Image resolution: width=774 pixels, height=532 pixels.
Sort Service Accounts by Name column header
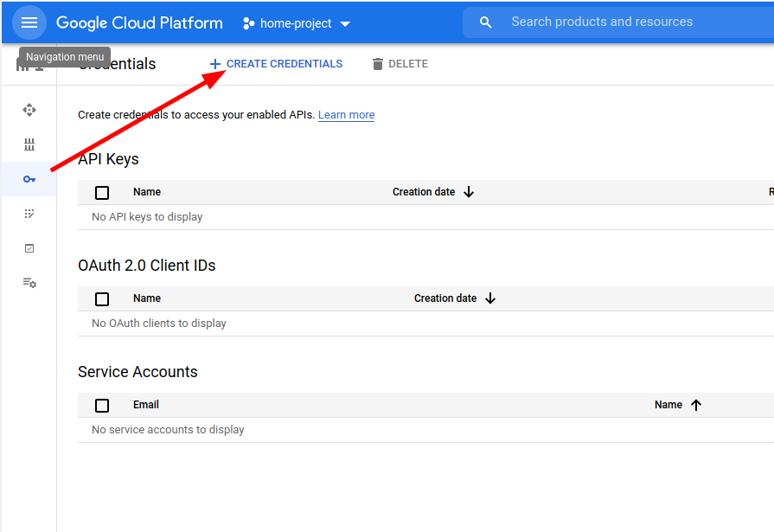coord(668,405)
